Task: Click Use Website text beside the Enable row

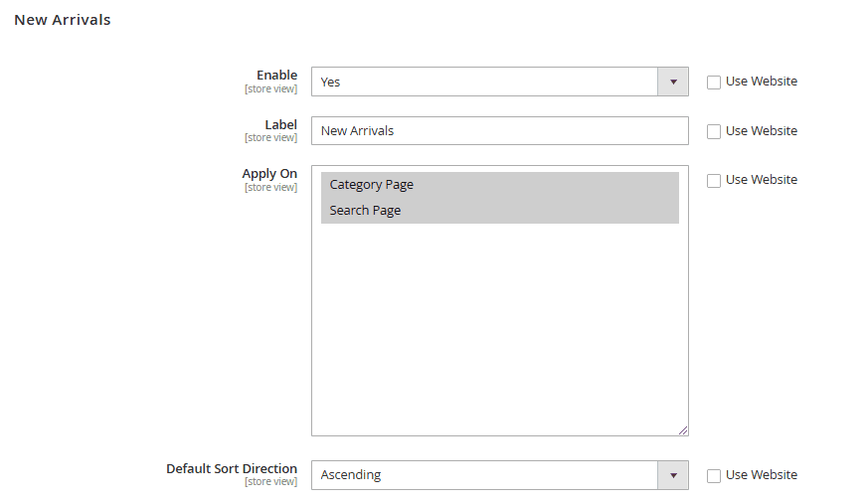Action: [761, 82]
